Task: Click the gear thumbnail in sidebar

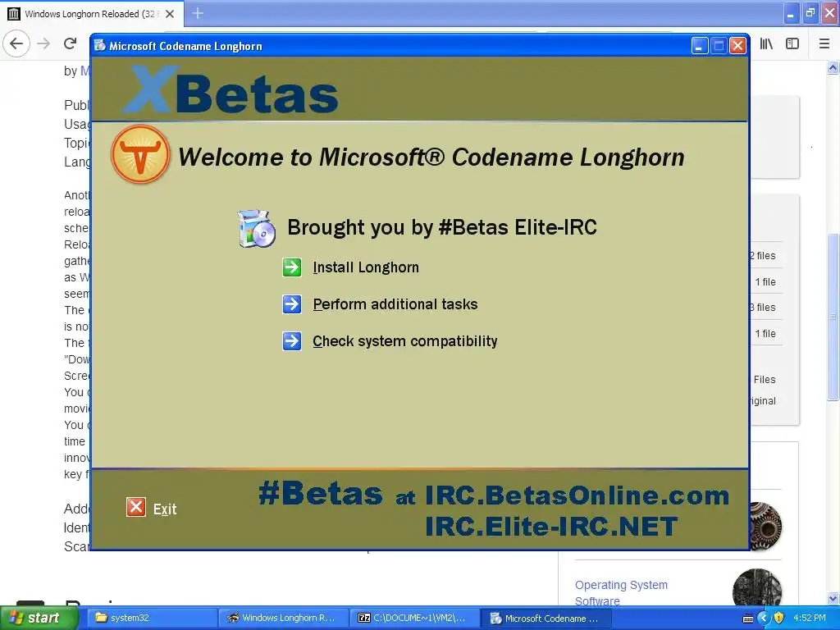Action: point(765,526)
